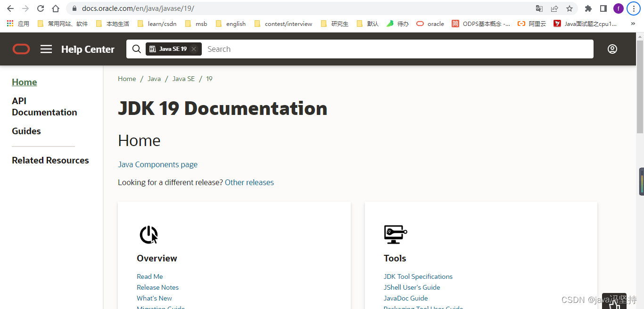644x309 pixels.
Task: Open Chrome three-dot menu
Action: click(x=634, y=8)
